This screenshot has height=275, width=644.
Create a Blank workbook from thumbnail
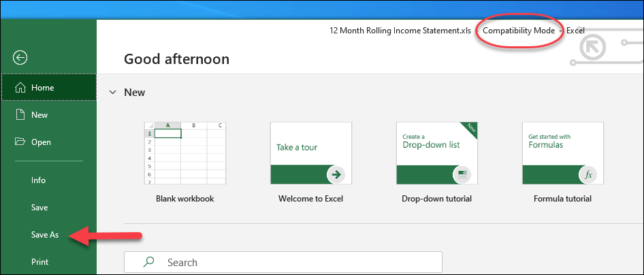[185, 153]
